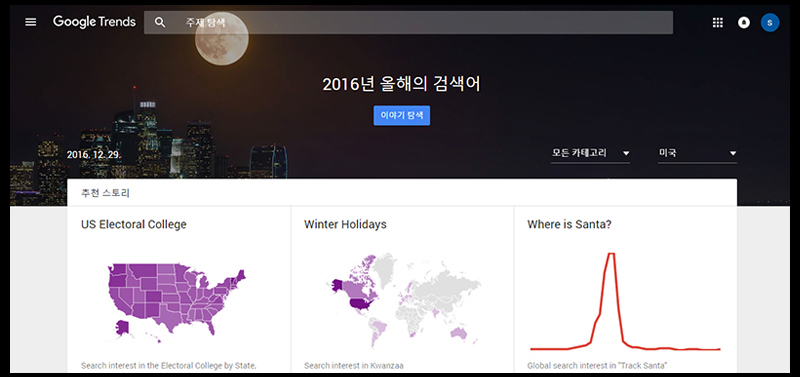This screenshot has width=800, height=377.
Task: Click the 모든 카테고리 dropdown arrow
Action: tap(626, 153)
